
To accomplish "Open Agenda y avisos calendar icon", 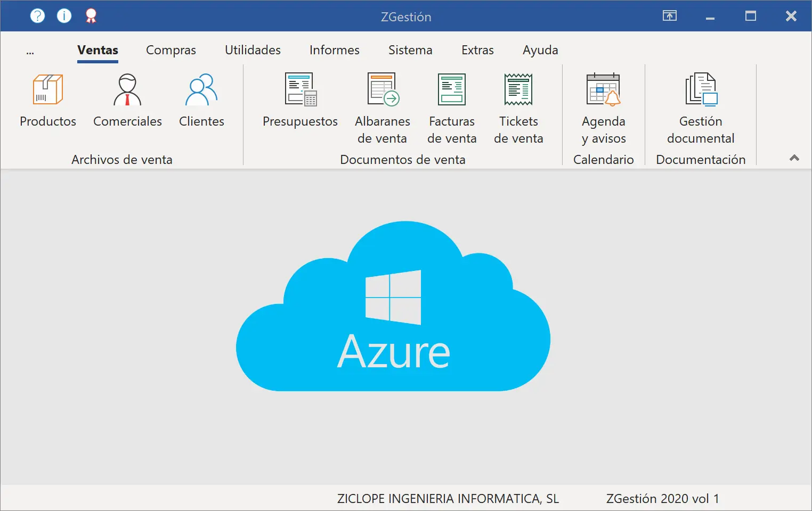I will click(x=603, y=89).
